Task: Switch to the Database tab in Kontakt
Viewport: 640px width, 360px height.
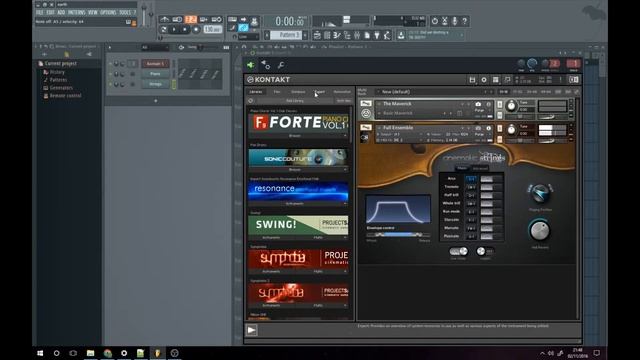Action: click(298, 92)
